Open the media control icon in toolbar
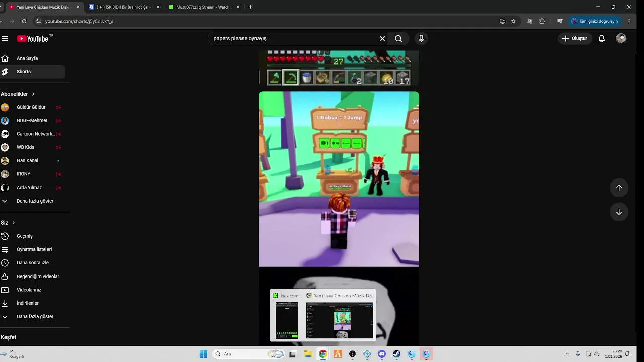The width and height of the screenshot is (644, 362). (x=560, y=21)
